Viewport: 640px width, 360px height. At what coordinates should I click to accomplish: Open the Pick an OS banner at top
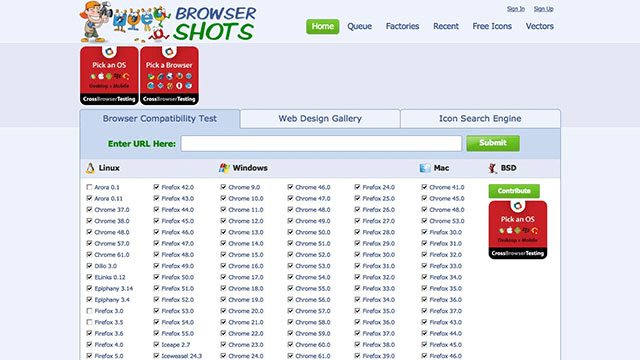[x=109, y=76]
